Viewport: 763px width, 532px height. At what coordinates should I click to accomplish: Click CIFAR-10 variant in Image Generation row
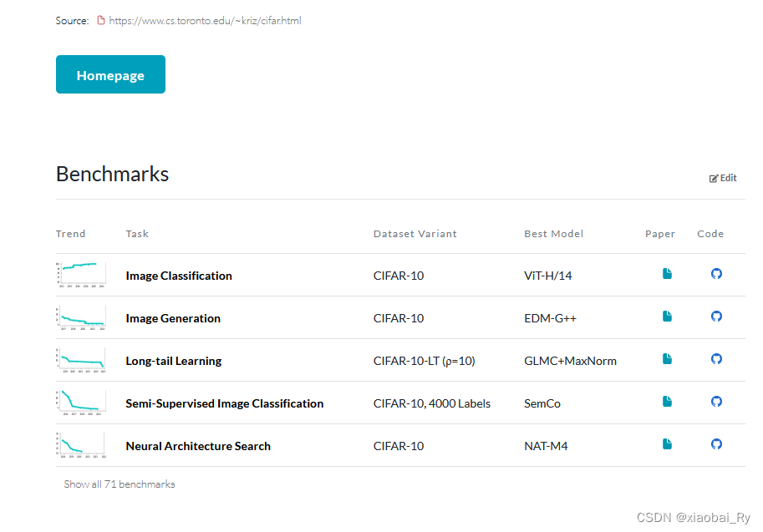tap(399, 318)
